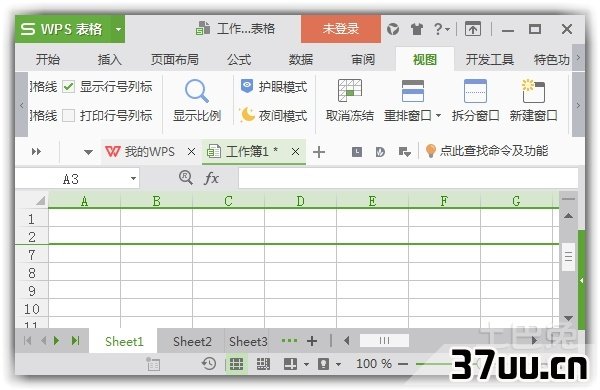Click the backup history clock icon in status bar
600x390 pixels.
[209, 364]
